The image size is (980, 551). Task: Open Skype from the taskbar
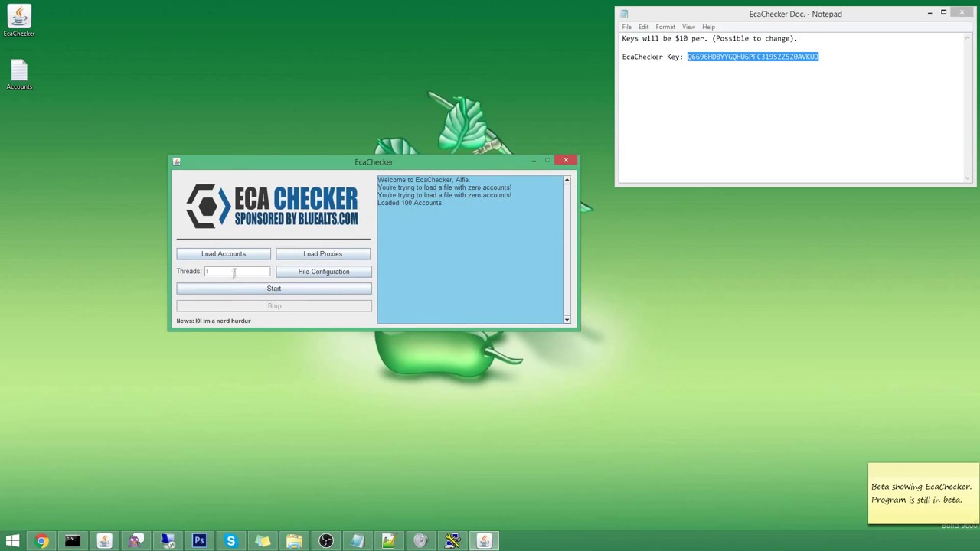pyautogui.click(x=230, y=541)
